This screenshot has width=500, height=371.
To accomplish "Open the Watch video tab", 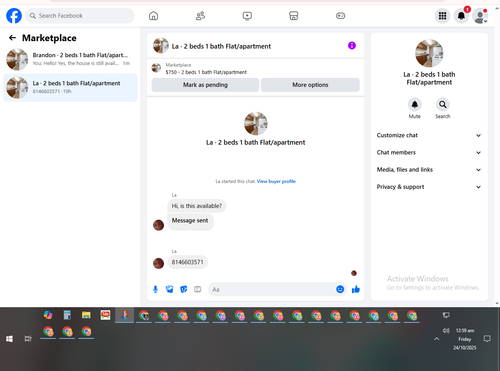I will click(247, 16).
